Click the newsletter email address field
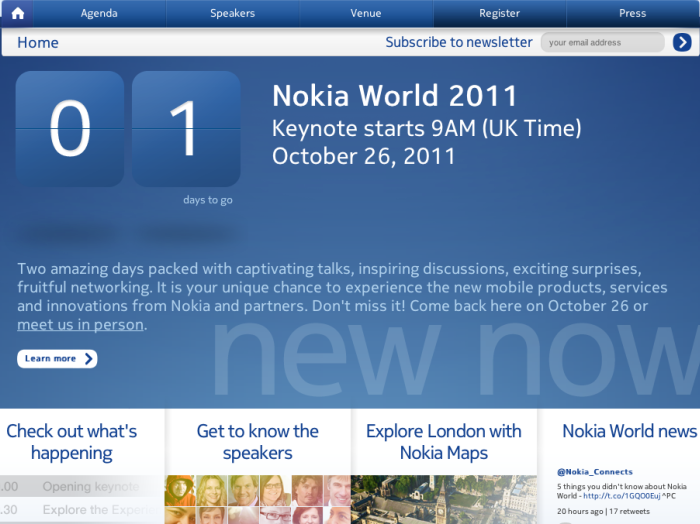700x524 pixels. (602, 42)
